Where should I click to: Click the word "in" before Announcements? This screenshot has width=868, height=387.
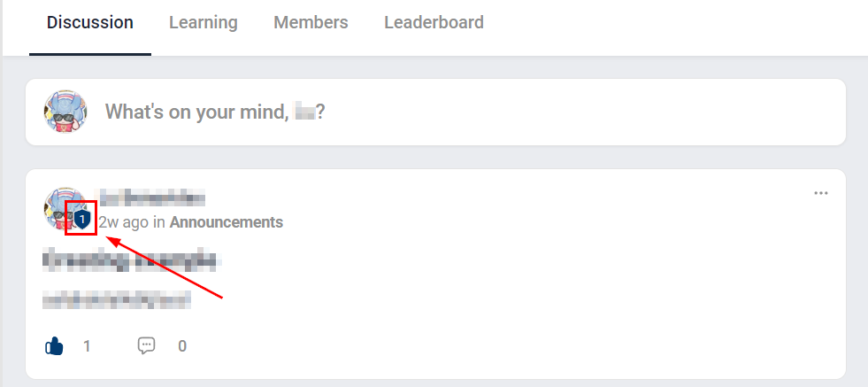159,222
